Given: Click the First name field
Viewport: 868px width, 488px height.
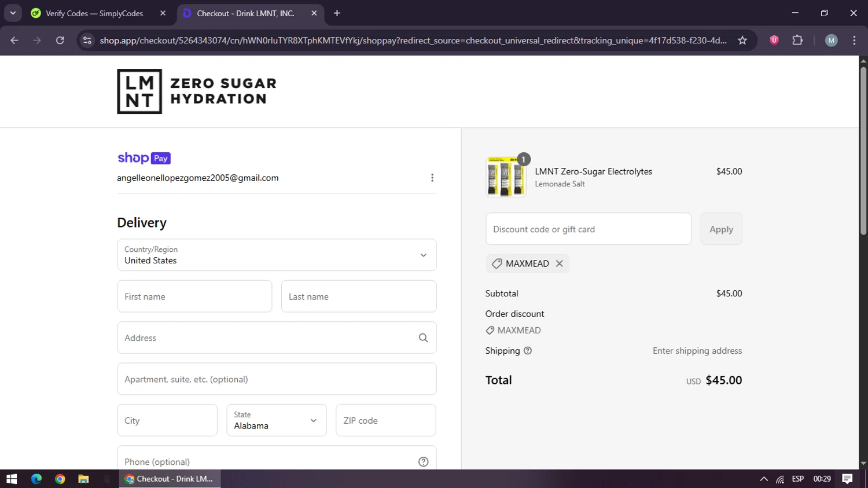Looking at the screenshot, I should coord(194,296).
